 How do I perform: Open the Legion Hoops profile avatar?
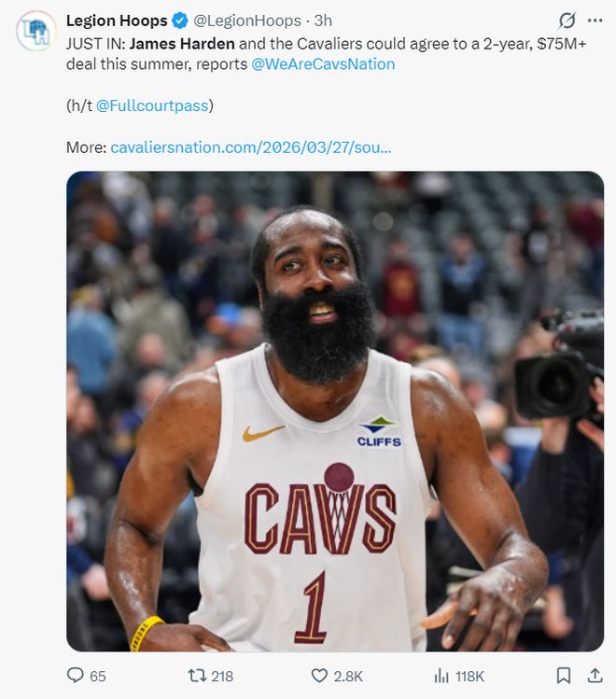[x=36, y=31]
